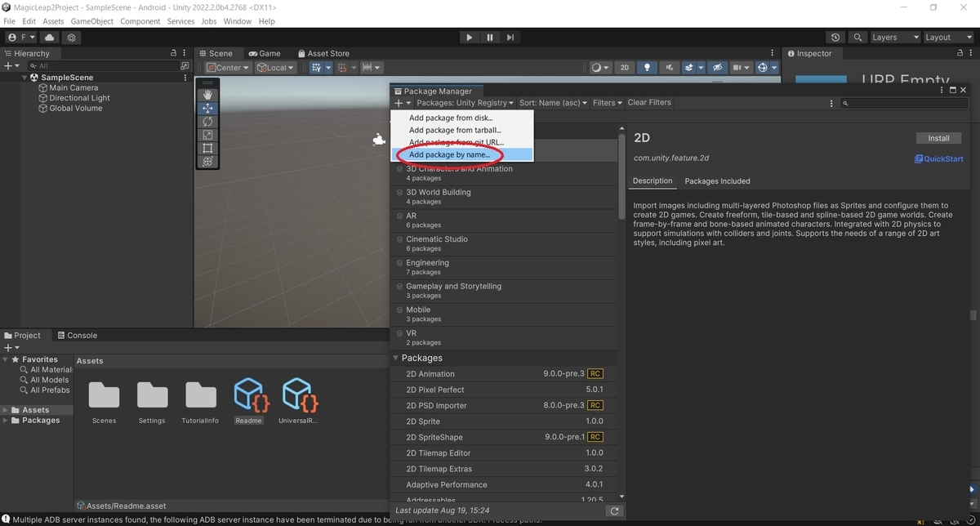
Task: Open the global Search magnifier
Action: (x=857, y=38)
